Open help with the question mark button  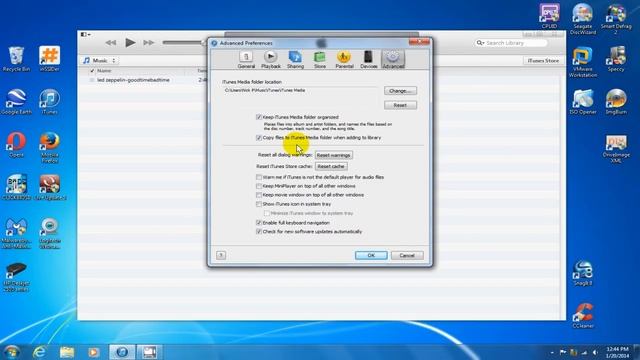tap(221, 256)
